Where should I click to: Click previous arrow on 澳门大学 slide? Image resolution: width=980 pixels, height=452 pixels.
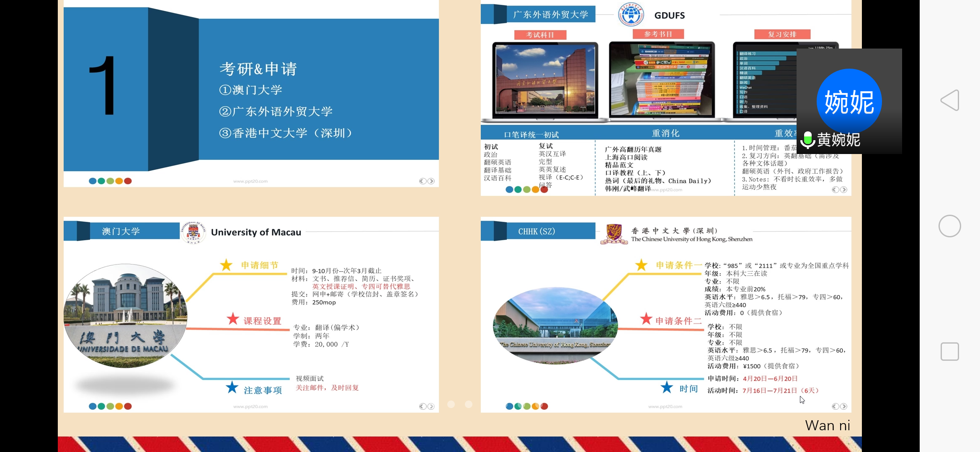(x=423, y=406)
